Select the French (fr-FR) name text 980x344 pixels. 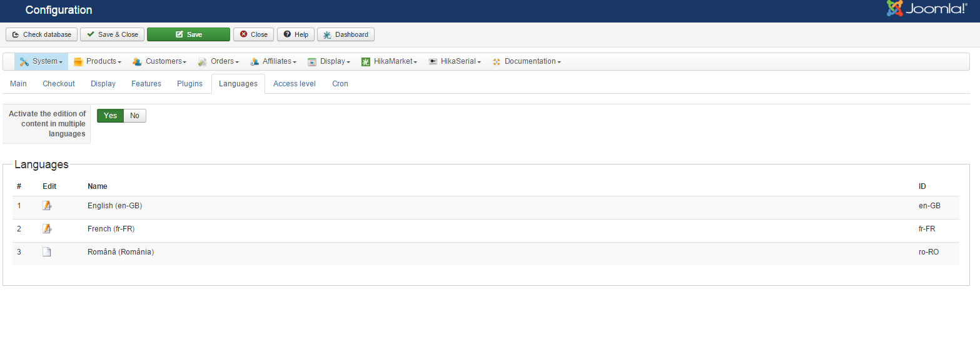point(111,229)
